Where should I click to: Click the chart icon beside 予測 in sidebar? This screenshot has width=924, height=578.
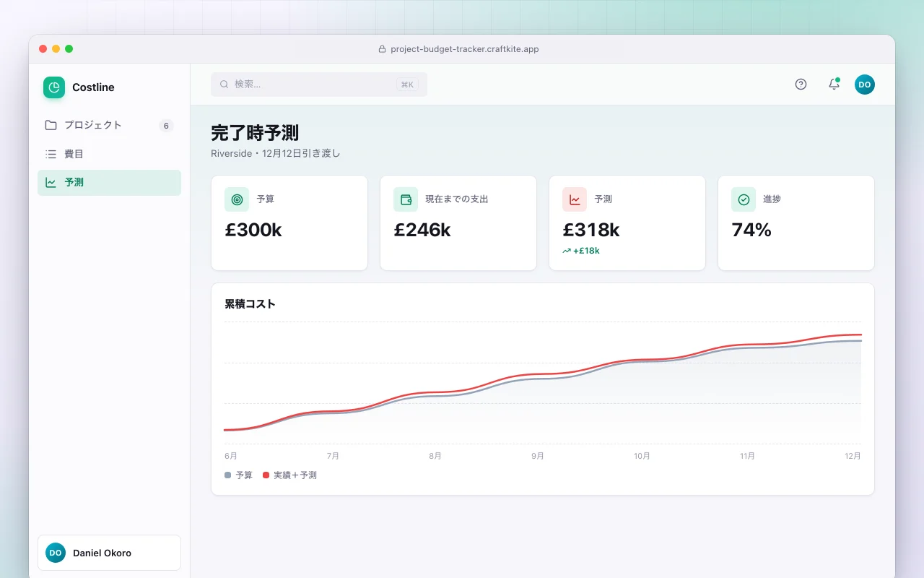click(x=51, y=183)
